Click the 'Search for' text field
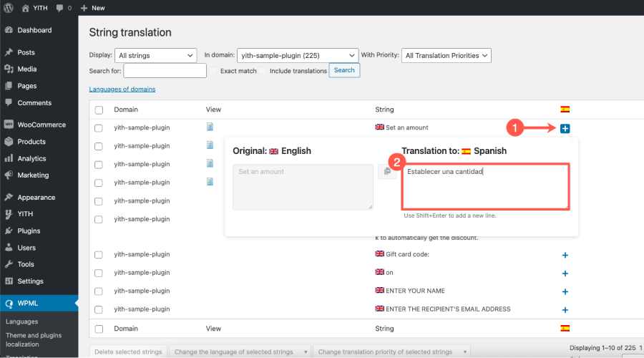The image size is (644, 358). [x=165, y=70]
